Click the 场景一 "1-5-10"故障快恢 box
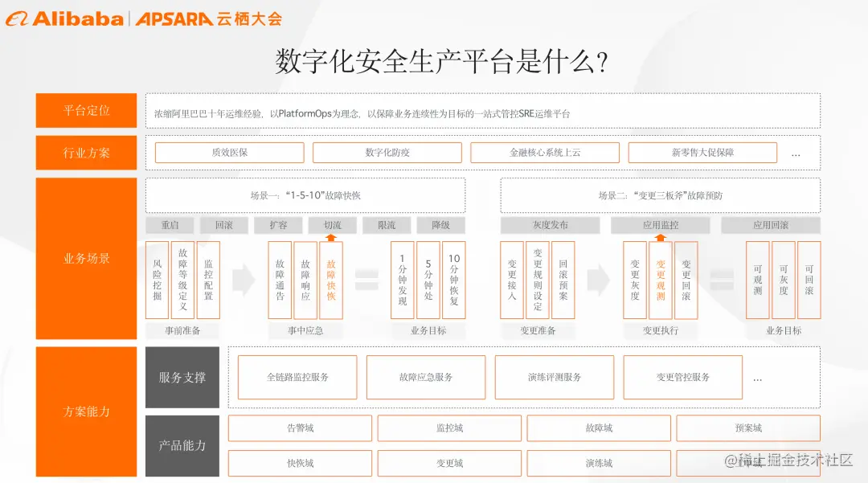Image resolution: width=868 pixels, height=483 pixels. (305, 195)
